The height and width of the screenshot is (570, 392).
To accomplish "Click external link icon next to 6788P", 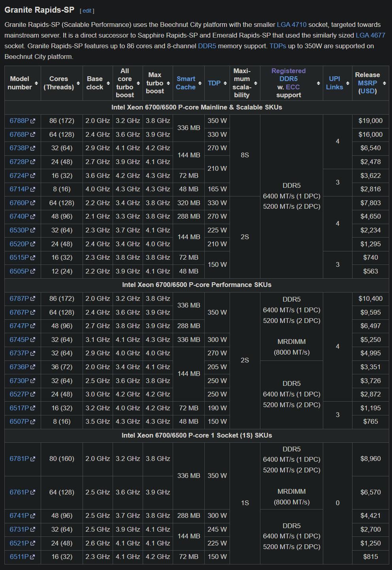I will point(33,121).
